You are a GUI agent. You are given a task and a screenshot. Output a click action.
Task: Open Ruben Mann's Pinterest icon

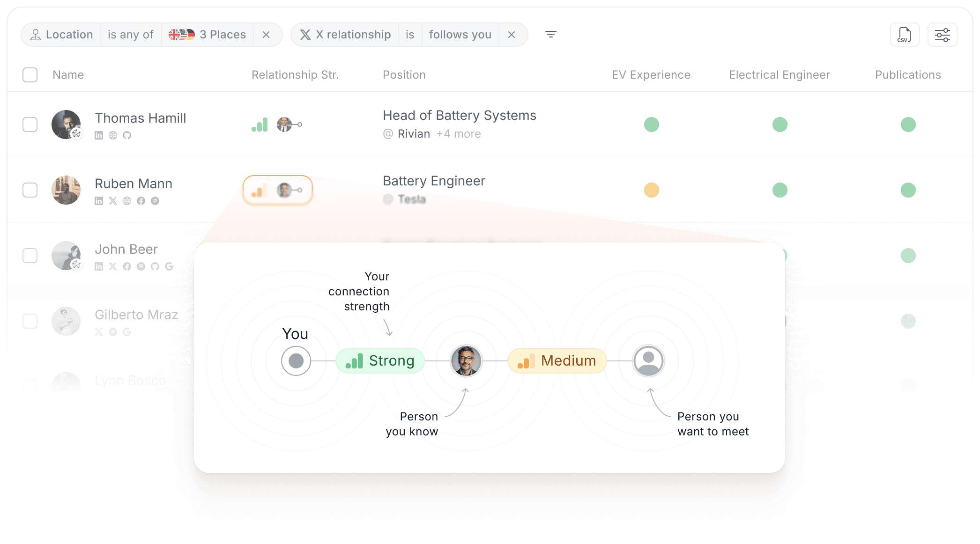click(x=155, y=201)
